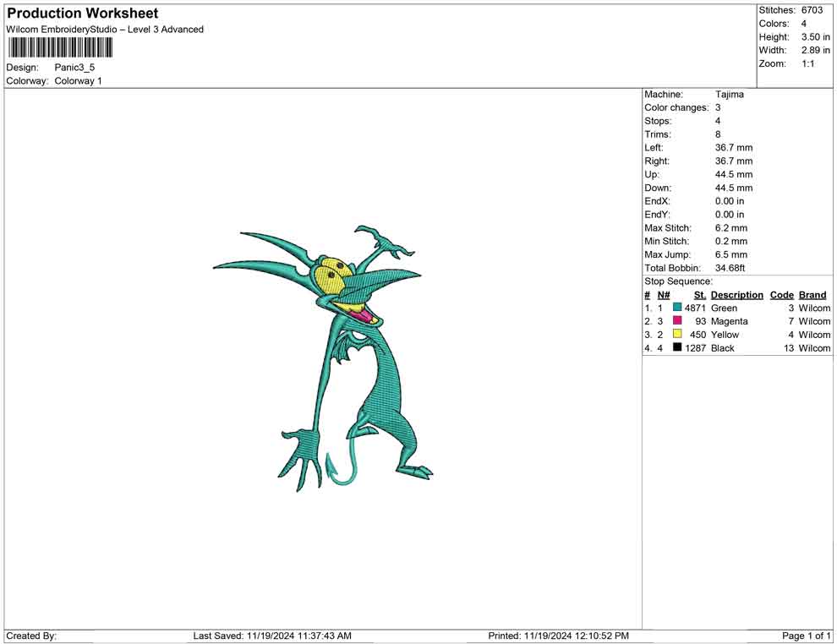
Task: Click the Code column header
Action: (781, 295)
